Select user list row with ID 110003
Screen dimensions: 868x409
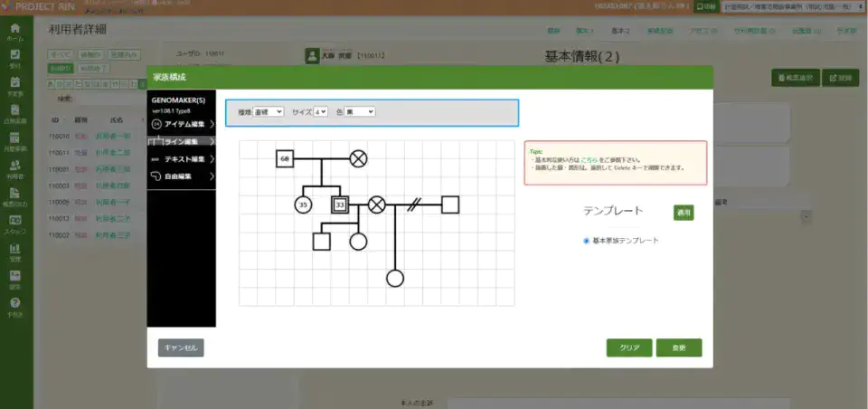click(x=98, y=185)
